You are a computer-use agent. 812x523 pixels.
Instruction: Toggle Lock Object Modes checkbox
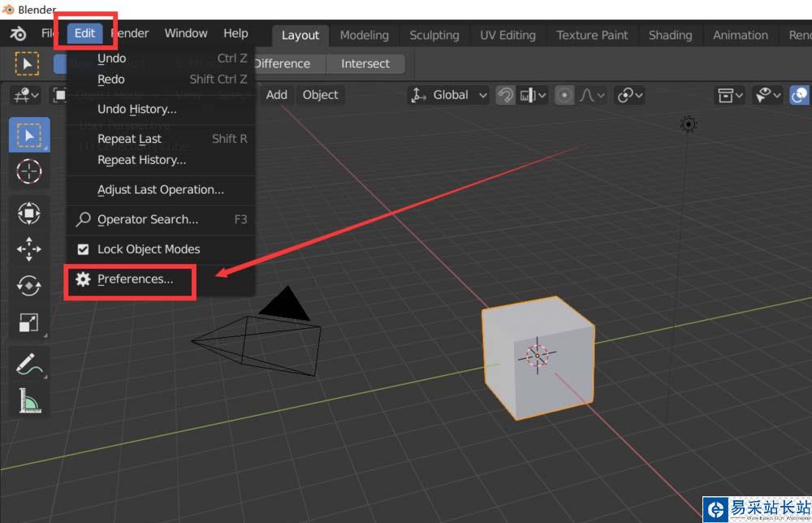point(83,249)
